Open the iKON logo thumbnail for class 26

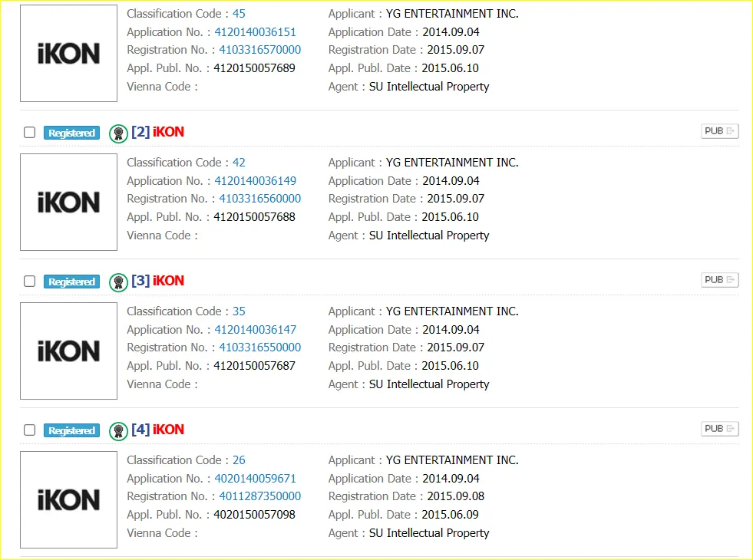click(68, 500)
